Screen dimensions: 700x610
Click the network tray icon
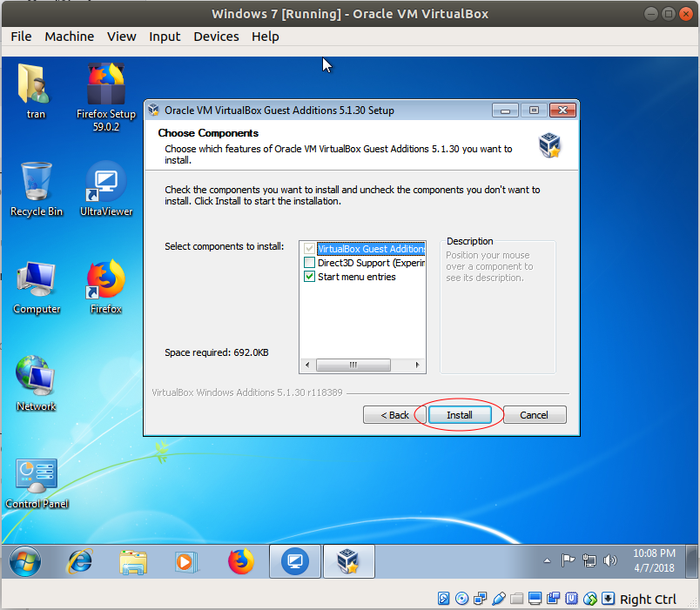[x=589, y=560]
